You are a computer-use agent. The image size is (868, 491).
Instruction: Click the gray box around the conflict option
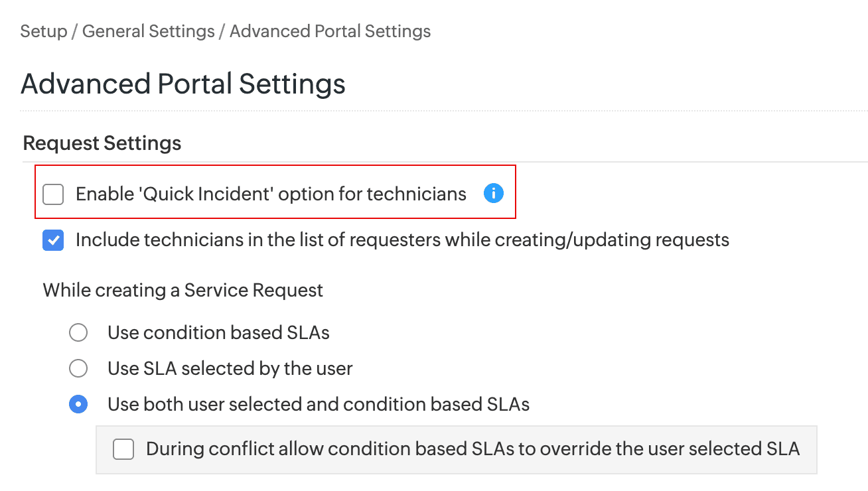[x=808, y=464]
